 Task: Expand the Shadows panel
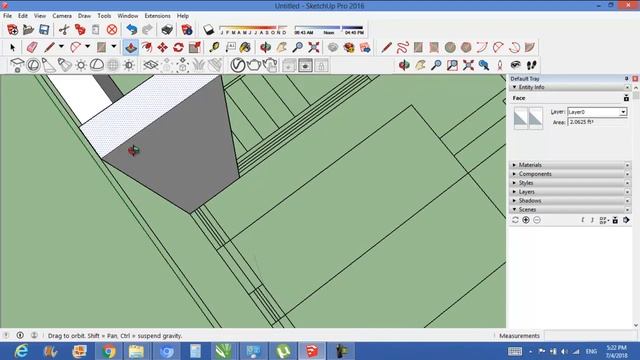(514, 201)
